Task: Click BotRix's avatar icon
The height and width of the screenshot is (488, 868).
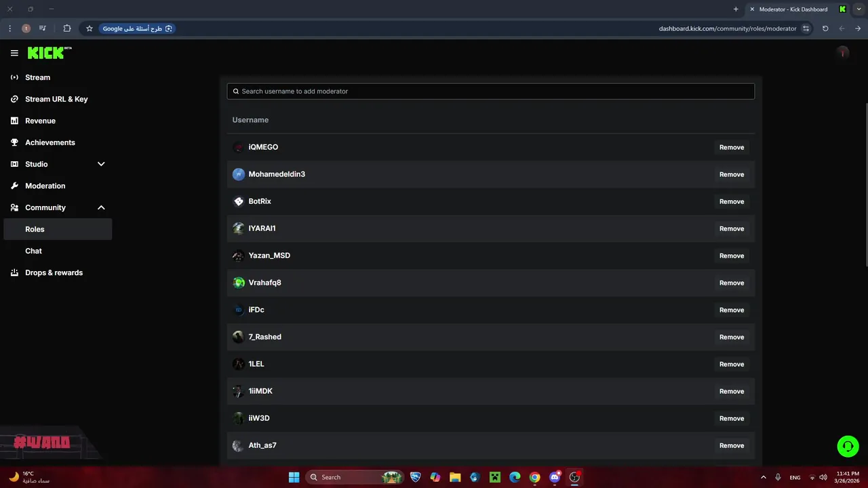Action: (238, 201)
